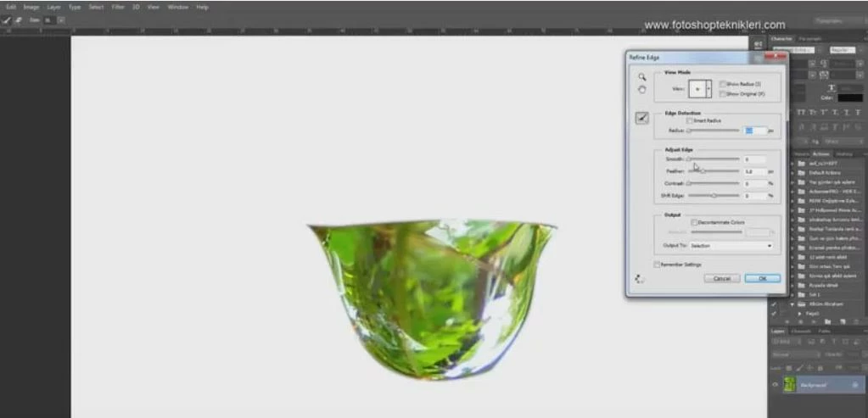This screenshot has height=418, width=868.
Task: Click the lock icon on Background layer
Action: click(856, 385)
